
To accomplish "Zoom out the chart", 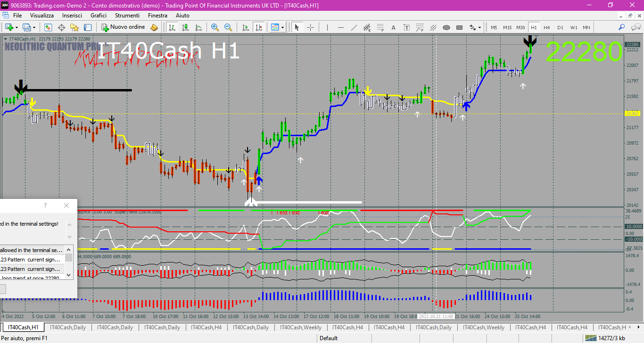I will pyautogui.click(x=228, y=27).
